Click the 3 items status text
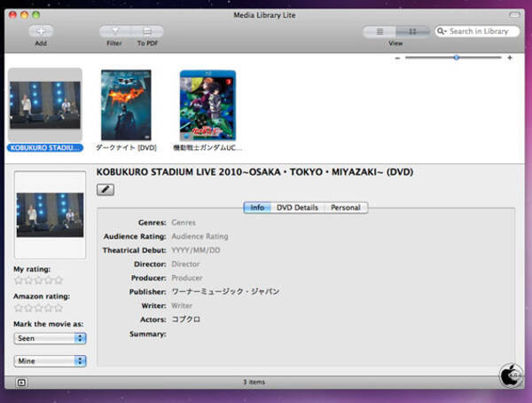 point(254,382)
